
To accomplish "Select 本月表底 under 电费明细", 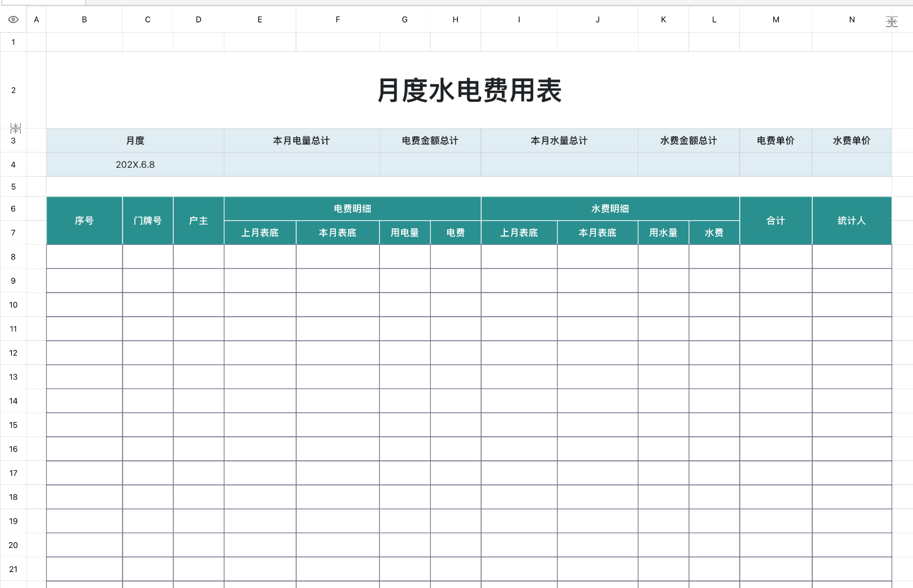I will 338,232.
